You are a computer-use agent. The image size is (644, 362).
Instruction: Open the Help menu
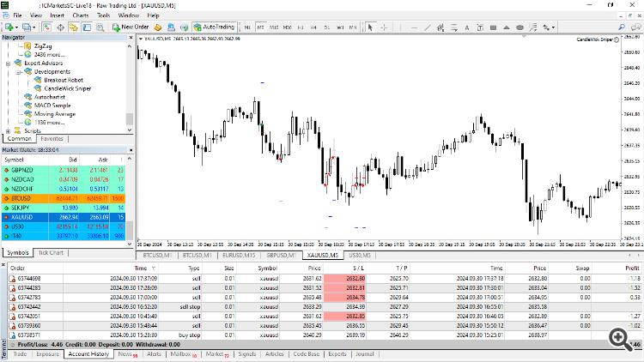click(153, 15)
